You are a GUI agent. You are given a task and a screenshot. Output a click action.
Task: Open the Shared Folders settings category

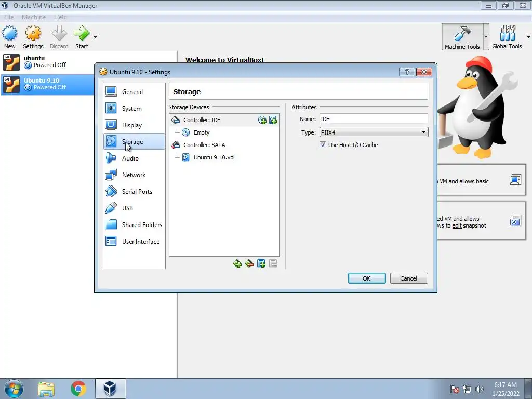[134, 224]
